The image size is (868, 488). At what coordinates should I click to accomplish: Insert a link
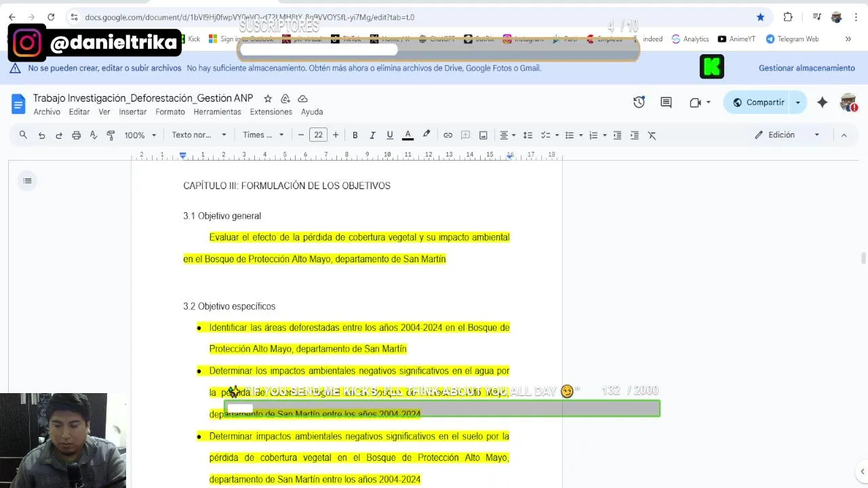(448, 135)
